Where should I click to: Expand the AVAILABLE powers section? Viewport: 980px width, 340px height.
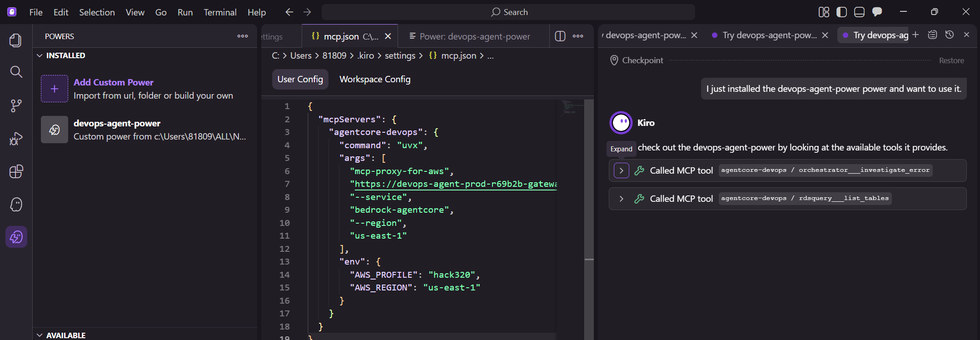pyautogui.click(x=40, y=335)
